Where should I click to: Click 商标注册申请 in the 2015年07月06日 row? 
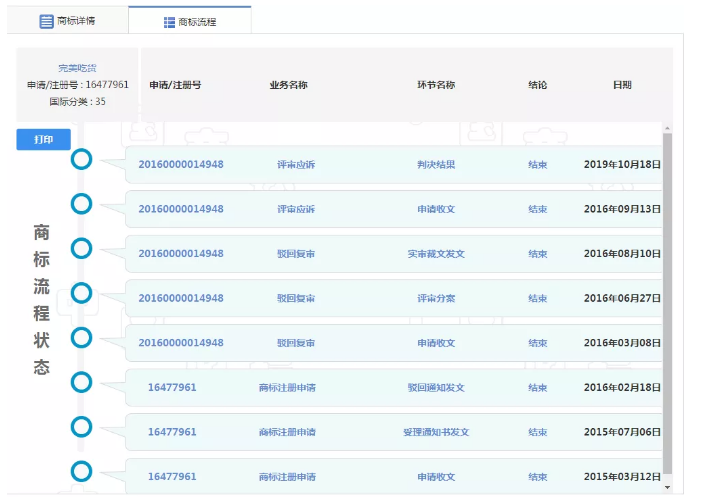[287, 432]
